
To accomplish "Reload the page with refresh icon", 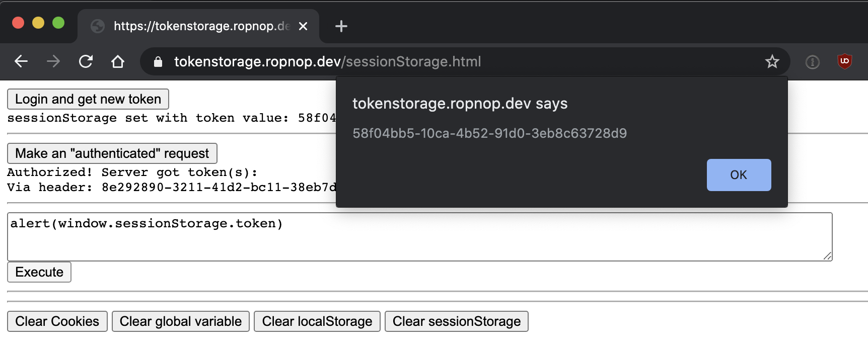I will point(86,61).
